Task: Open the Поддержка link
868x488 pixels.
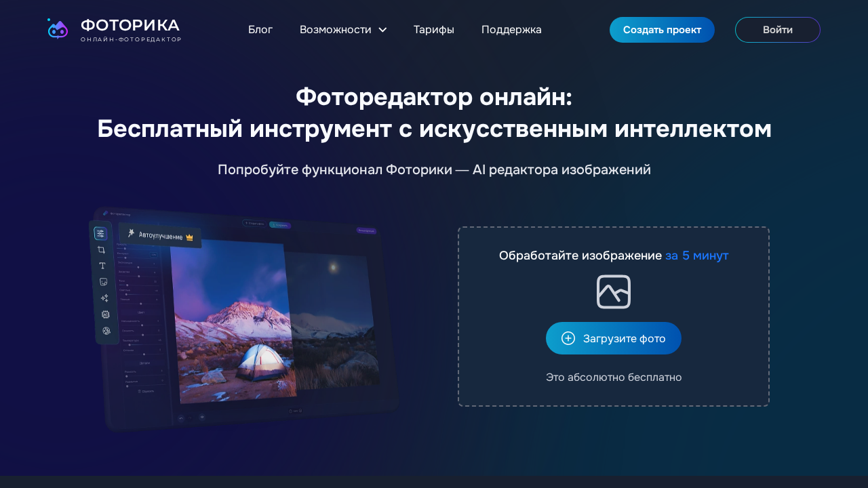Action: tap(511, 30)
